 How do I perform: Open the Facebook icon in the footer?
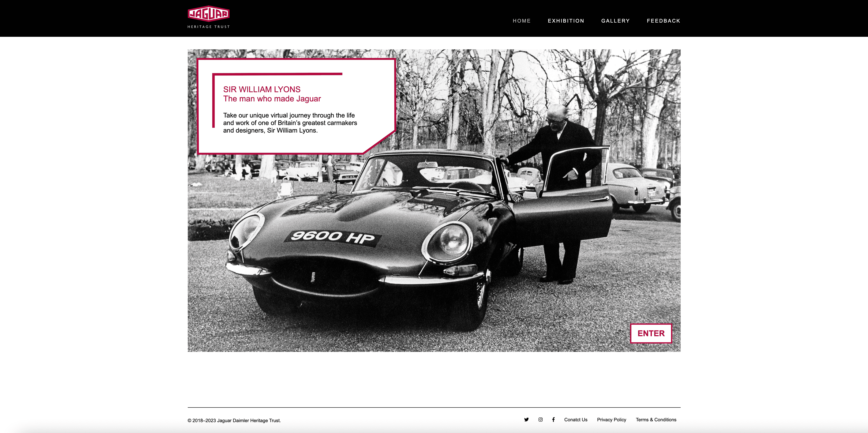click(x=554, y=419)
